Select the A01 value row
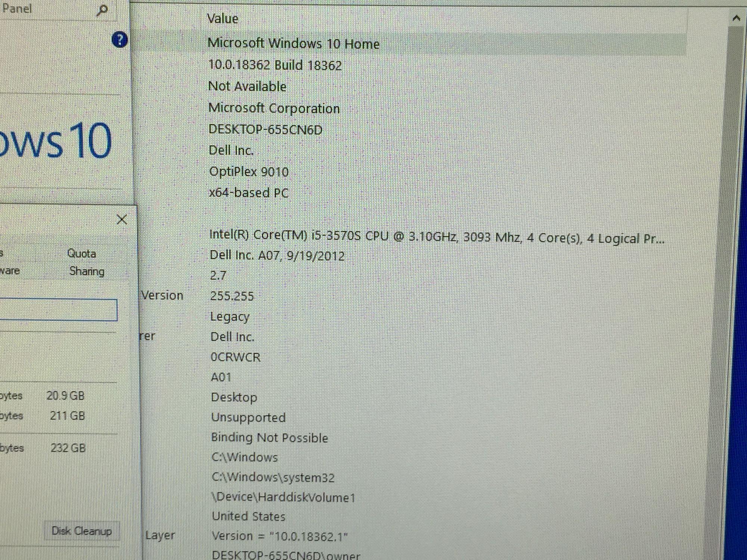 [221, 377]
